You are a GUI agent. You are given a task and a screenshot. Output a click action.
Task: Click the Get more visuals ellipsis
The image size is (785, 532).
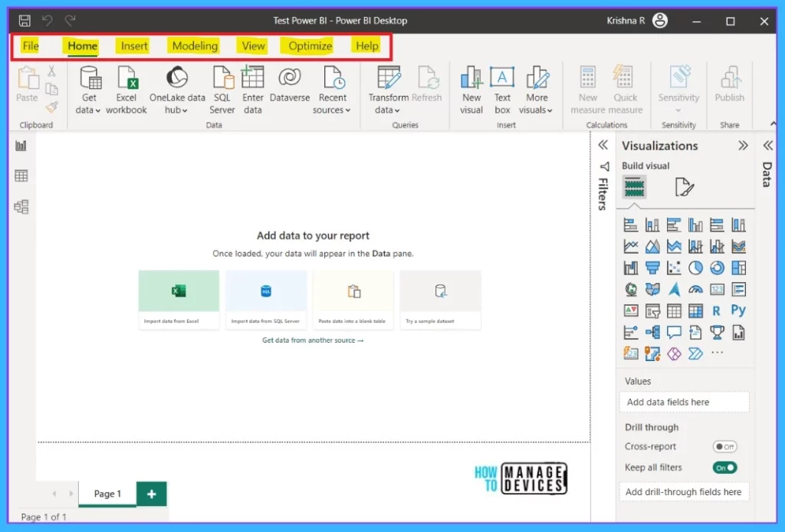717,353
